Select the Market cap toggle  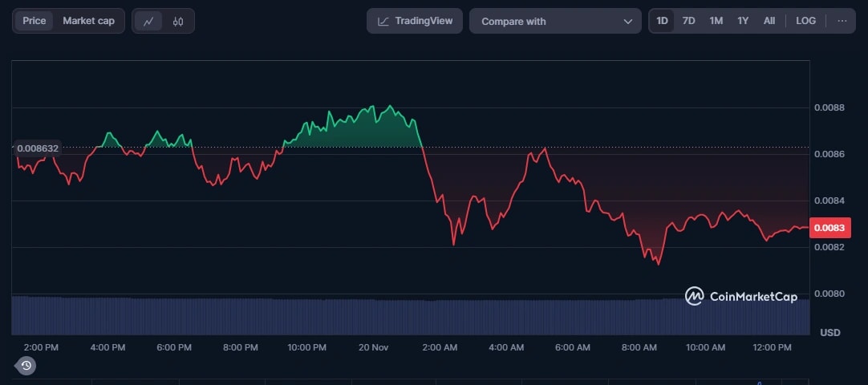88,21
